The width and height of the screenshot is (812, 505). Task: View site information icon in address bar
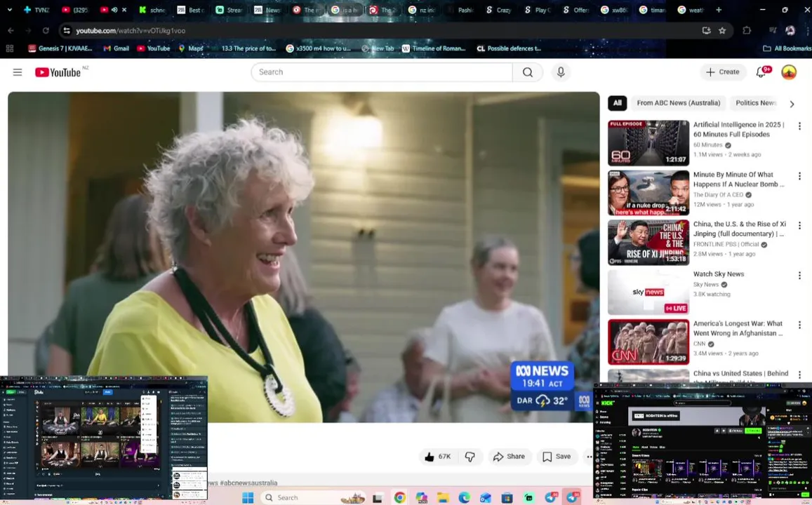click(66, 31)
